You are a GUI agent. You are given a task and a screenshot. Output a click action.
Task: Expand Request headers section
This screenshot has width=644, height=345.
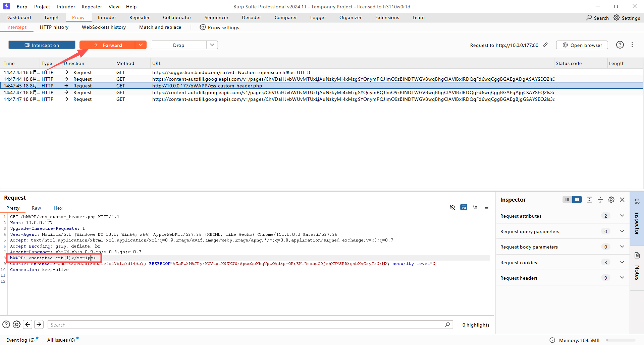[622, 278]
